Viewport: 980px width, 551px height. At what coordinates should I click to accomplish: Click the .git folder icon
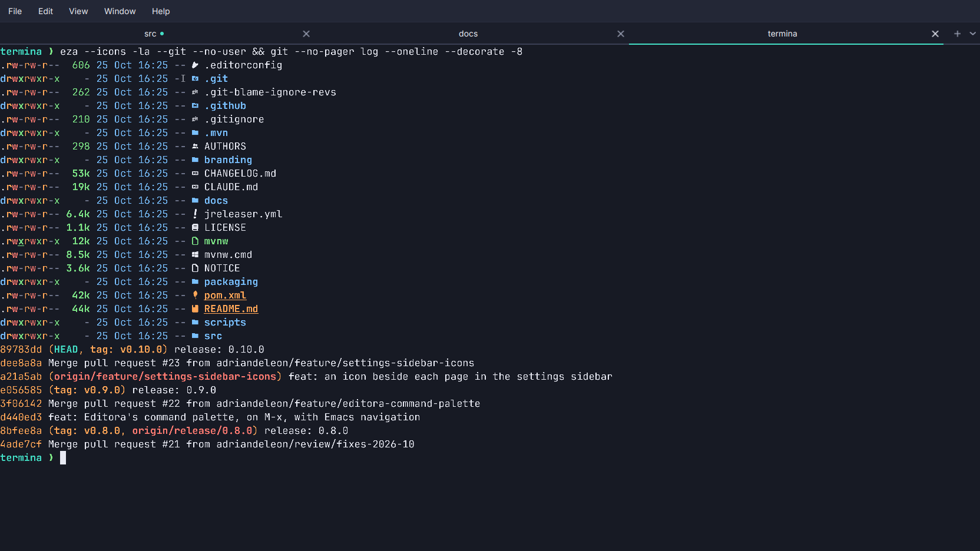coord(195,79)
